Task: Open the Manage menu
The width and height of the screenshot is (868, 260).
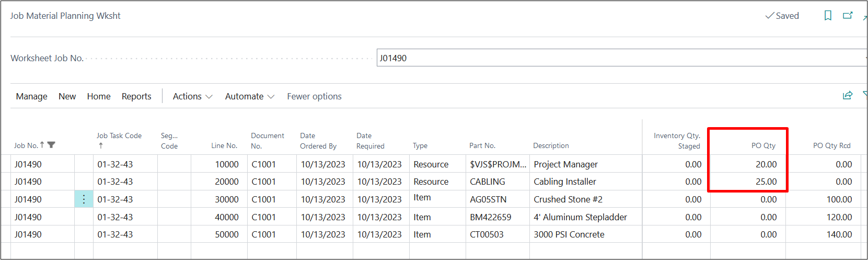Action: point(31,96)
